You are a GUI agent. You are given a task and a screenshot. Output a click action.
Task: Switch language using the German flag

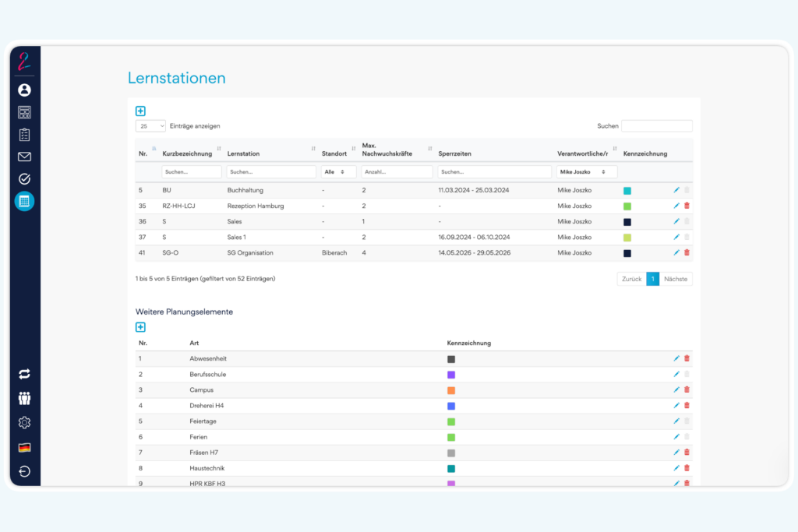24,447
